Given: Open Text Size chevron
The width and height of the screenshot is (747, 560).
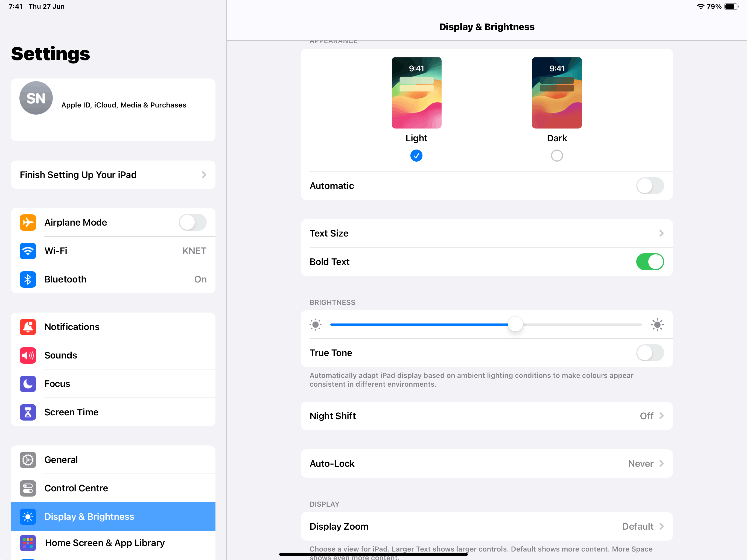Looking at the screenshot, I should tap(661, 234).
